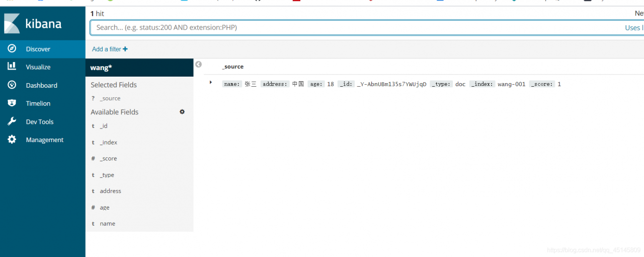644x257 pixels.
Task: Open field settings gear beside Available Fields
Action: (182, 112)
